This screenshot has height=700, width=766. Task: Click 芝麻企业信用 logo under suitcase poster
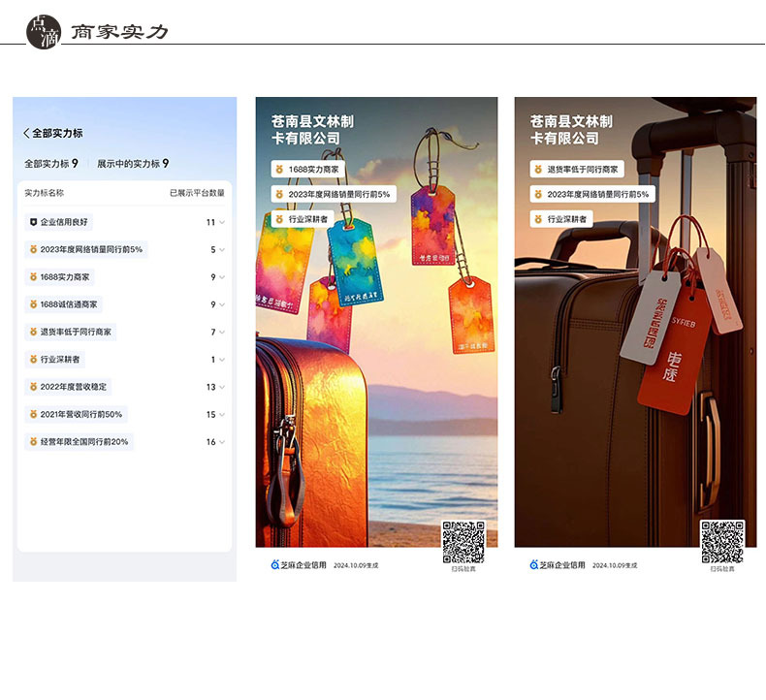[558, 565]
